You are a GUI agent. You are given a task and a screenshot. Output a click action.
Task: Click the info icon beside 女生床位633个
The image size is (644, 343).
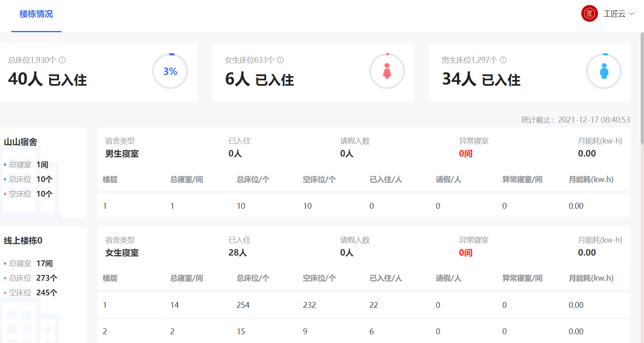(280, 60)
